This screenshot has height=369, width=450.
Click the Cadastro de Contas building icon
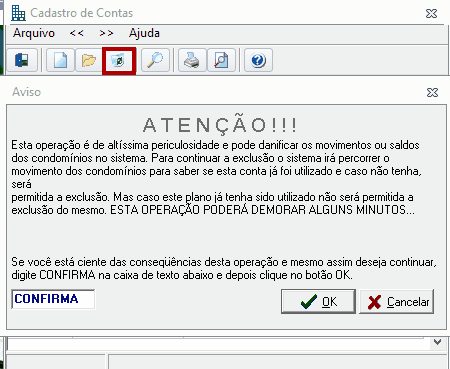pos(18,13)
